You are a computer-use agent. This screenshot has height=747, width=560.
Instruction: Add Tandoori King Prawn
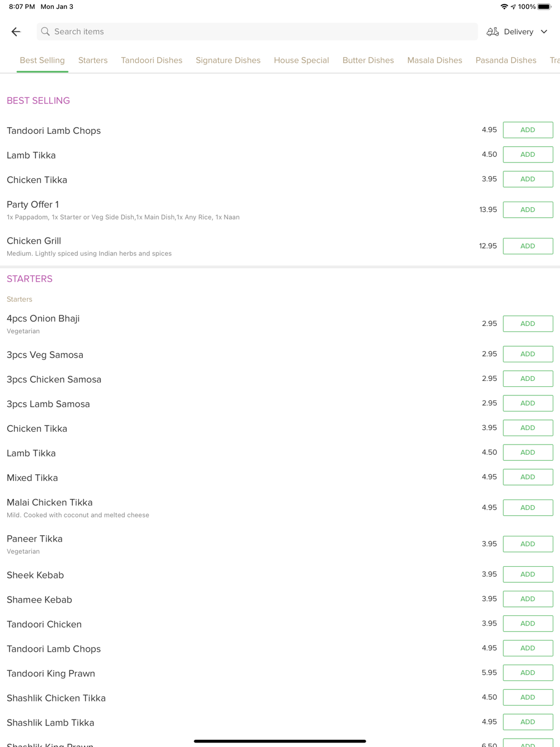tap(528, 673)
